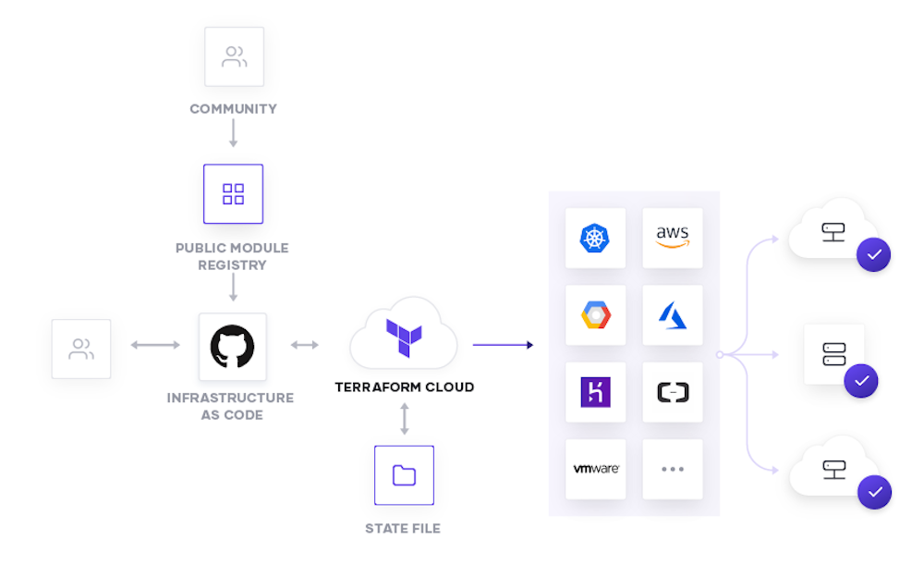Select the Kubernetes provider icon
The width and height of the screenshot is (924, 577).
pos(595,239)
